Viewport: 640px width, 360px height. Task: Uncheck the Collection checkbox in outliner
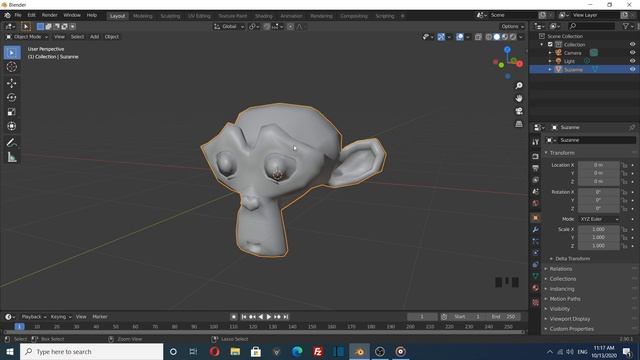550,44
